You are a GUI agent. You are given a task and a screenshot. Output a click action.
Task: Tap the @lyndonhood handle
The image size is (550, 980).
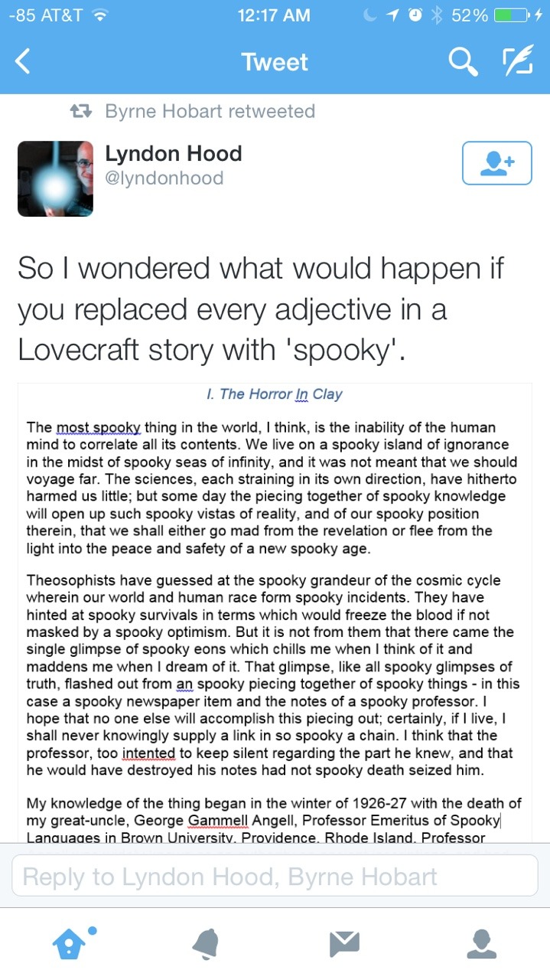[164, 178]
